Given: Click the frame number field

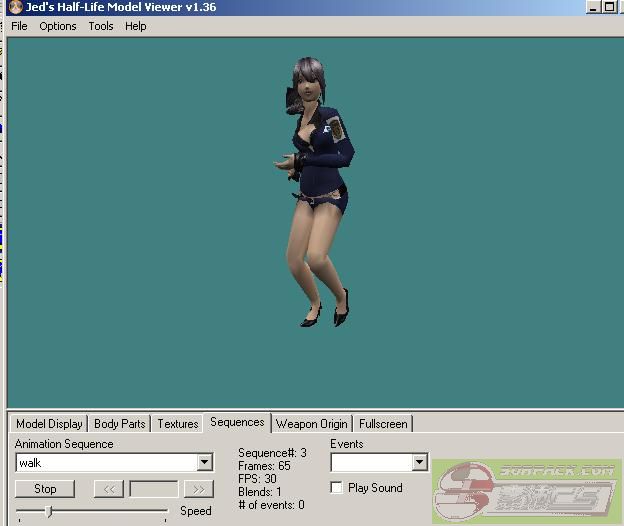Looking at the screenshot, I should click(x=154, y=489).
